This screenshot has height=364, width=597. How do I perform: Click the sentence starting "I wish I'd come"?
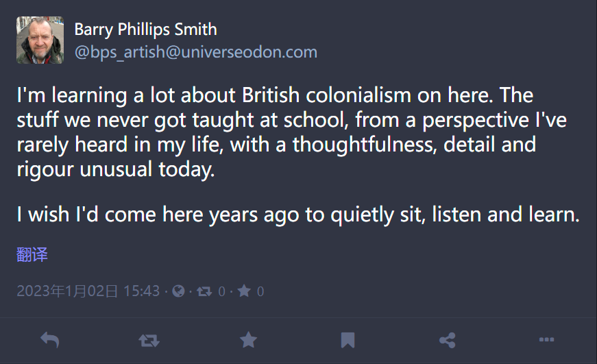click(x=298, y=215)
